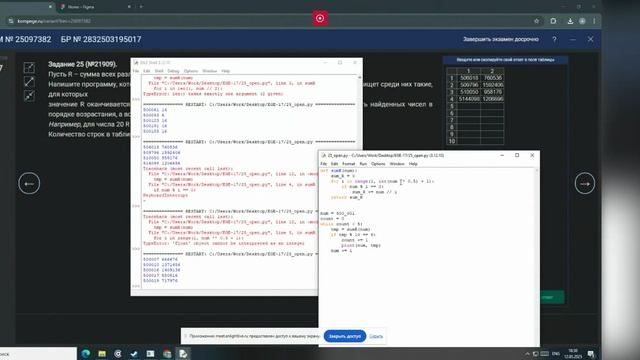Open the exam help question mark
The height and width of the screenshot is (360, 640).
pos(554,39)
